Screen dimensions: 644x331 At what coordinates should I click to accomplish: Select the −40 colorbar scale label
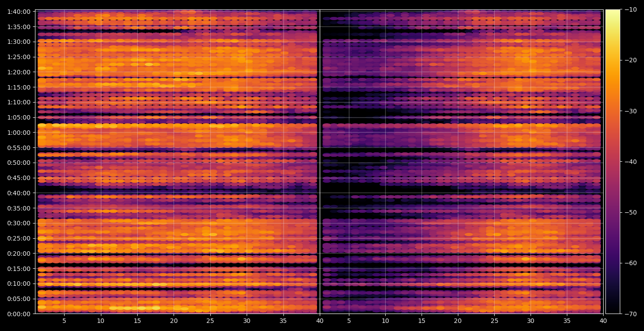coord(630,162)
